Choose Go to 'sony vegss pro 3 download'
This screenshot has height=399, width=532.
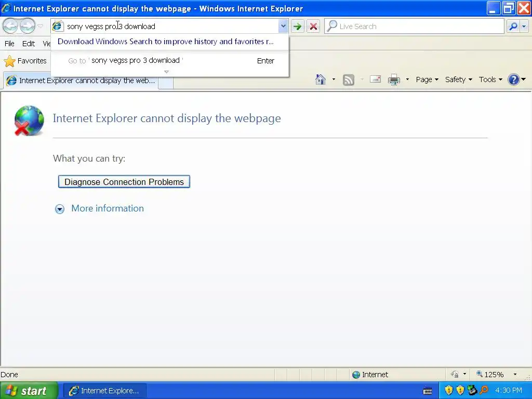pyautogui.click(x=170, y=60)
